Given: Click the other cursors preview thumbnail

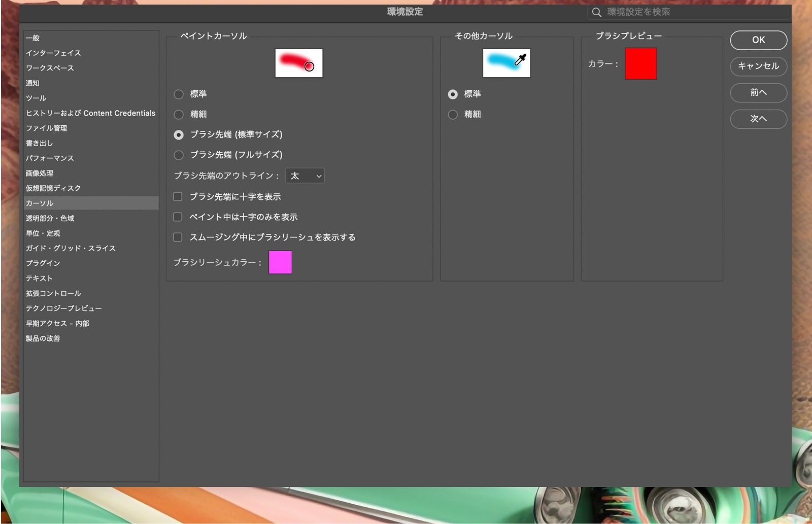Looking at the screenshot, I should pos(506,63).
